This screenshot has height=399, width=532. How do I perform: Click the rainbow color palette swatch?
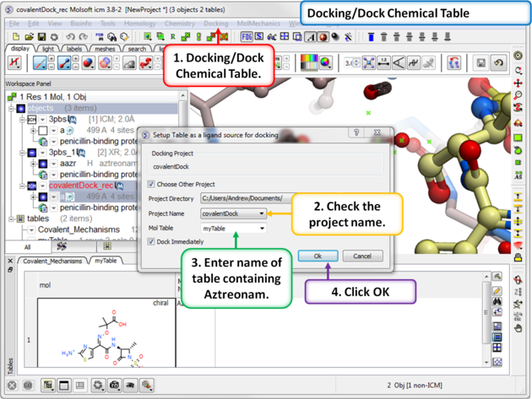tap(309, 62)
